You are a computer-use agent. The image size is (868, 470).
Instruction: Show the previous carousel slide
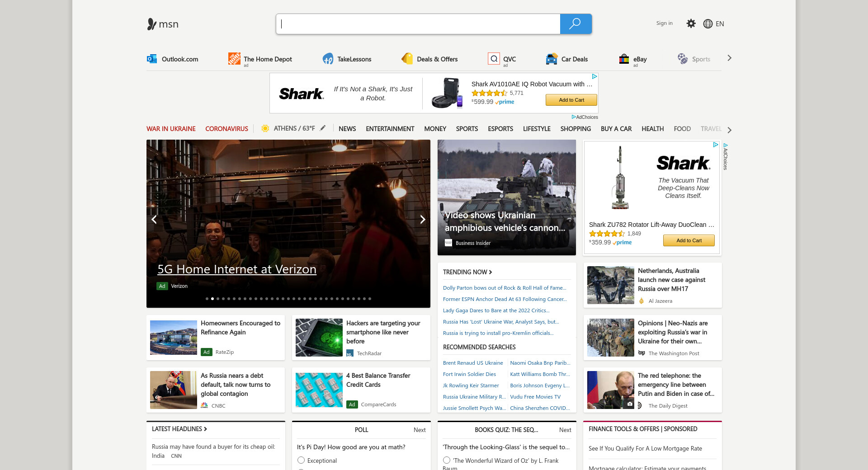(154, 220)
